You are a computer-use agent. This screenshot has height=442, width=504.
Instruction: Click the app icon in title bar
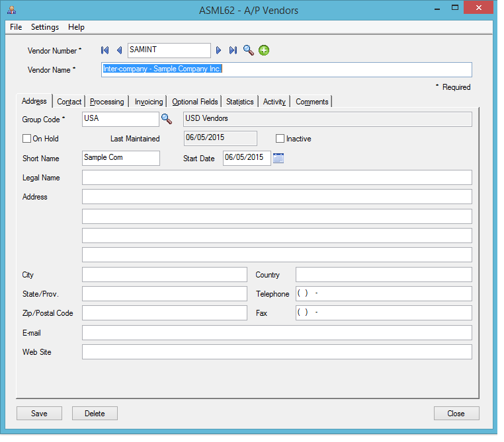point(12,11)
